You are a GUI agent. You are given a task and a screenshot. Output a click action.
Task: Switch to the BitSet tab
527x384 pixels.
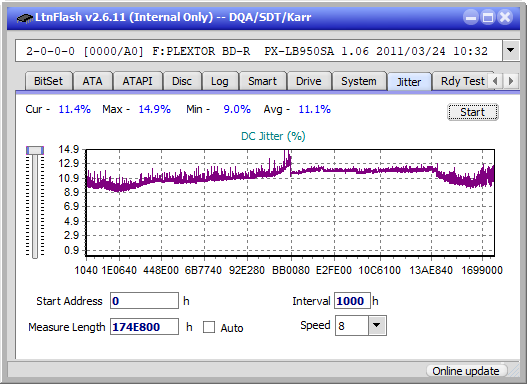[x=48, y=81]
